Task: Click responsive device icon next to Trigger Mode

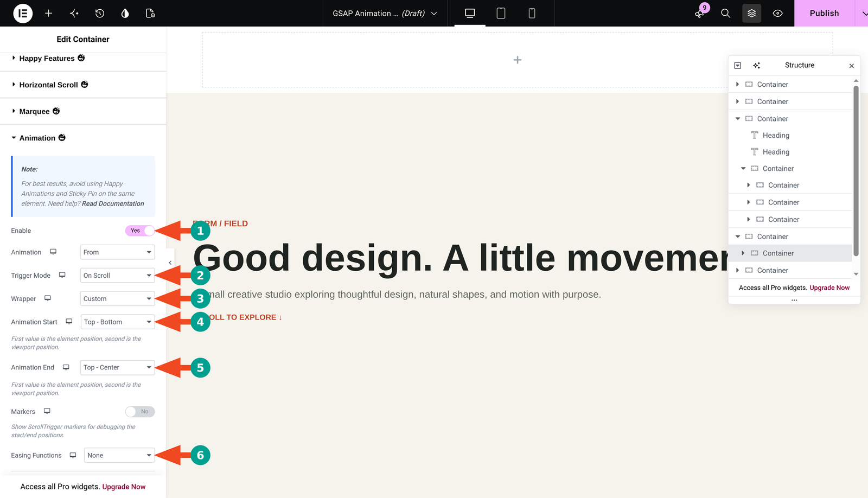Action: [x=62, y=275]
